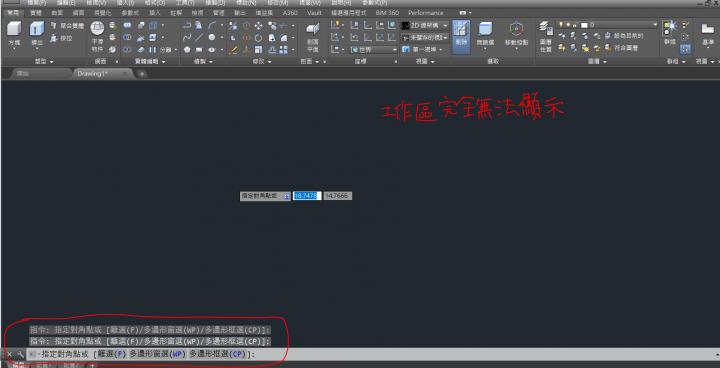The height and width of the screenshot is (368, 720).
Task: Choose the Fence 籬選(F) command option
Action: point(112,354)
